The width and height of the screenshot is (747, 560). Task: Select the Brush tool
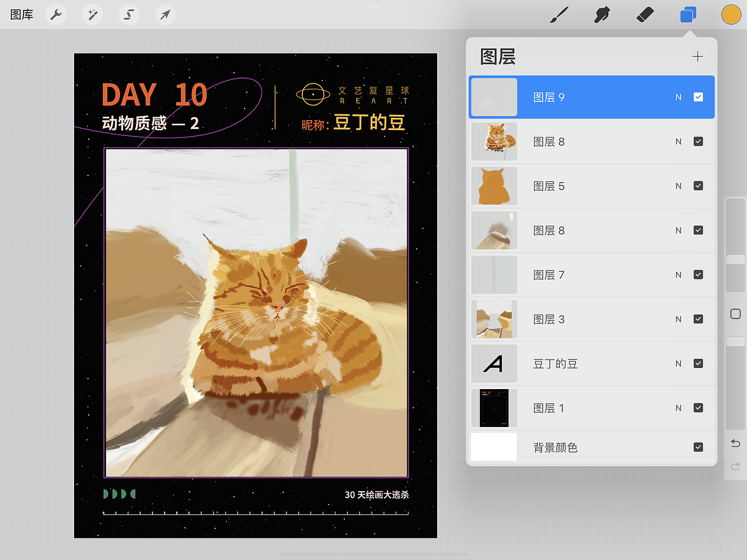[559, 15]
